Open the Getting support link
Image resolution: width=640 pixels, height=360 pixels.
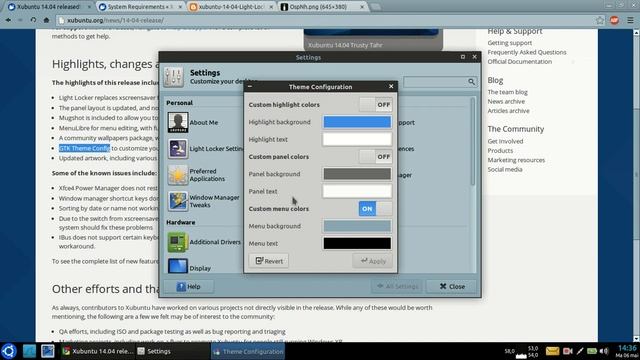click(x=509, y=43)
